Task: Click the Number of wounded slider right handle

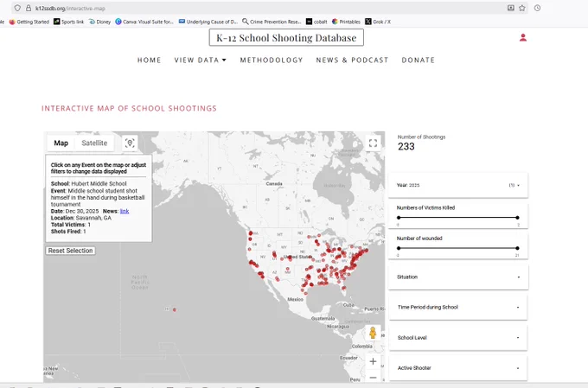Action: point(517,248)
